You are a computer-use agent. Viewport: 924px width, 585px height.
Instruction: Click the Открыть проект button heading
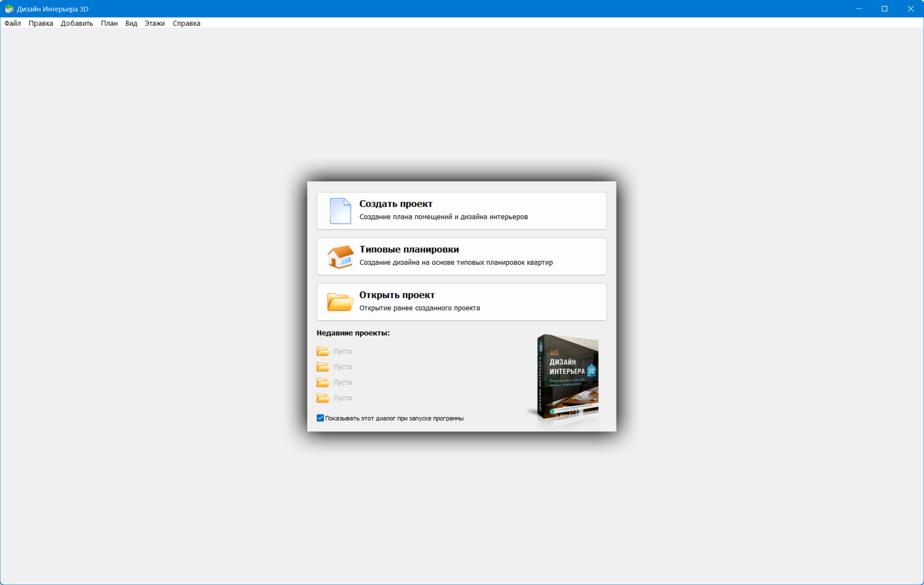coord(396,295)
